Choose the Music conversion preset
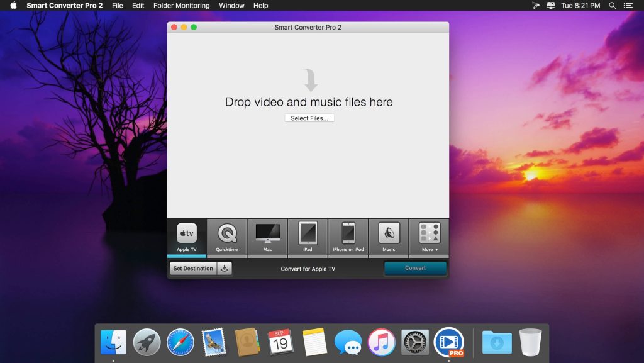Viewport: 644px width, 363px height. pyautogui.click(x=389, y=237)
